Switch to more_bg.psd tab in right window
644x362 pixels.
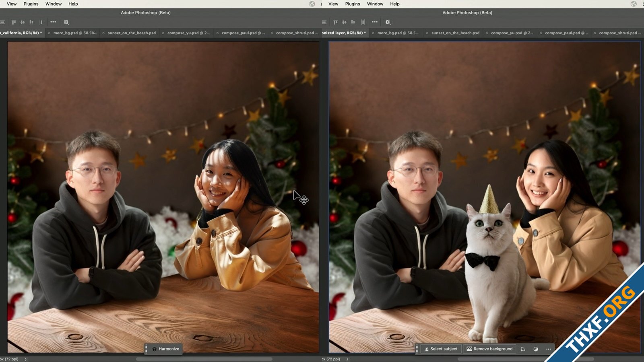point(398,33)
